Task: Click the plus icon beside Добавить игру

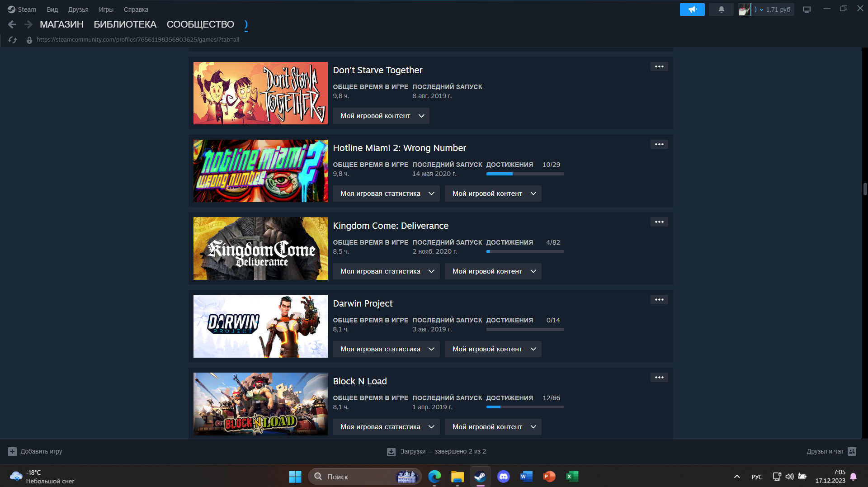Action: pyautogui.click(x=13, y=451)
